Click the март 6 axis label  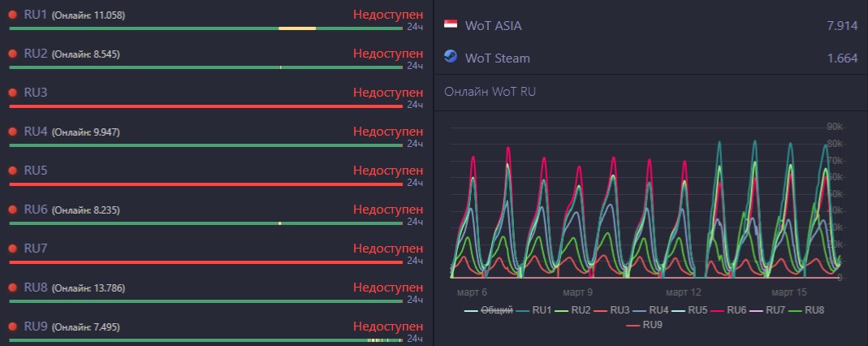(472, 292)
